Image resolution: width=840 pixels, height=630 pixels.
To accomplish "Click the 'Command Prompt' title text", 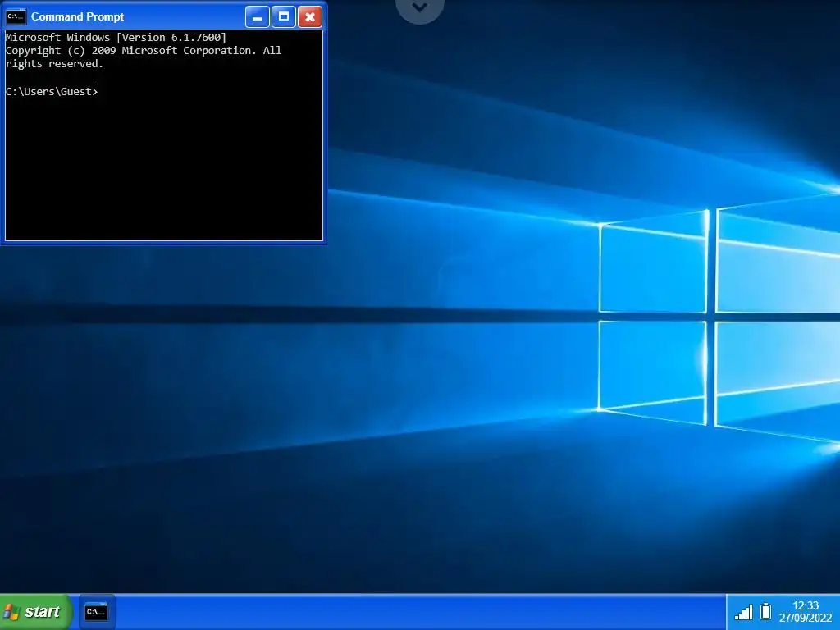I will pyautogui.click(x=77, y=16).
